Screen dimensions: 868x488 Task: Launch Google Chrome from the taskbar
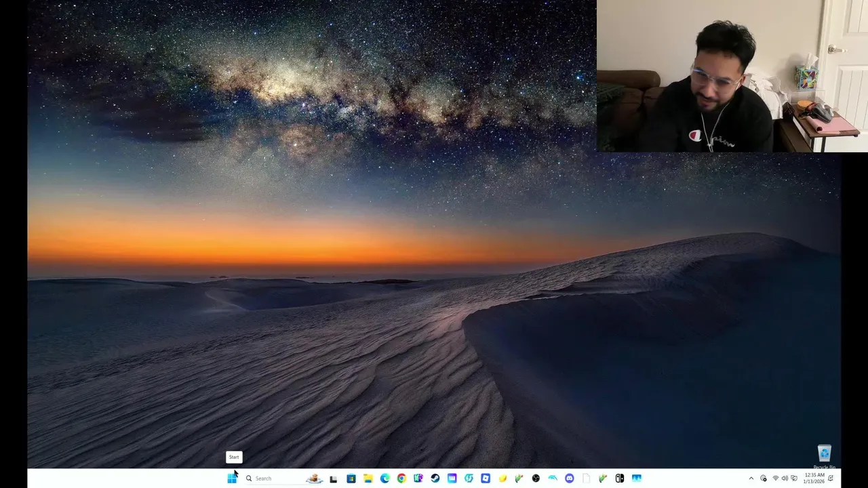tap(401, 479)
